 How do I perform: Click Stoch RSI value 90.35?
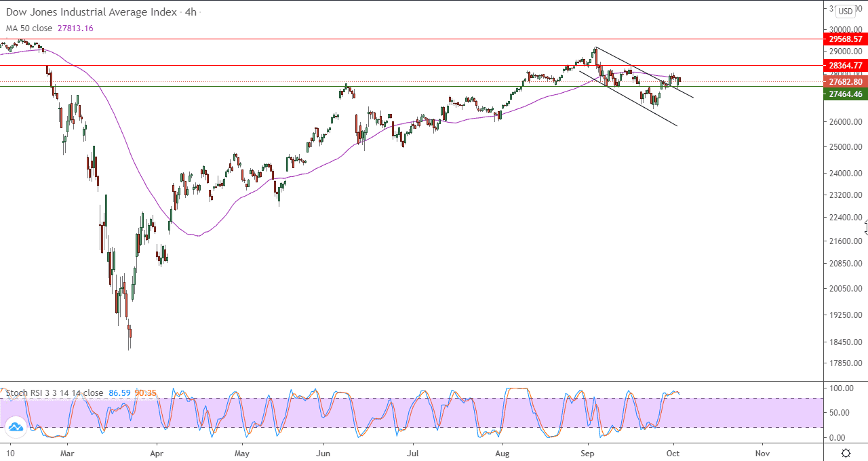pyautogui.click(x=146, y=393)
